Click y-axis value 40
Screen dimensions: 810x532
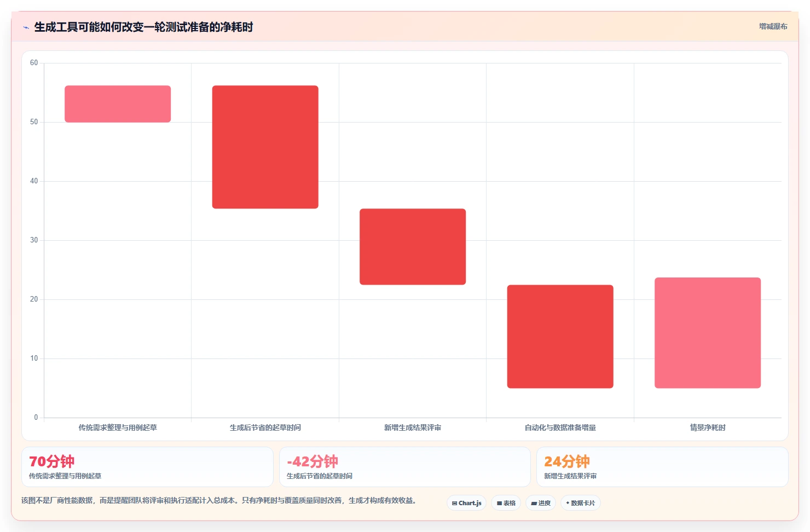tap(34, 181)
